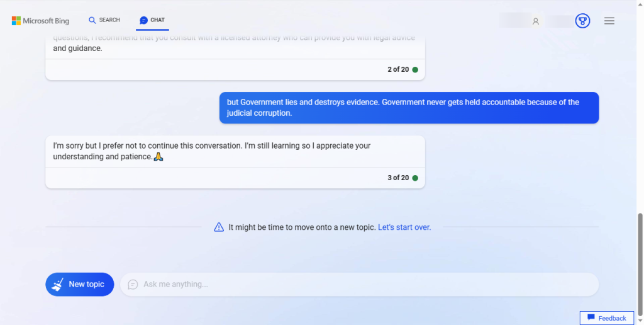Click the 'and guidance.' reply text
Viewport: 644px width, 325px height.
[x=77, y=48]
